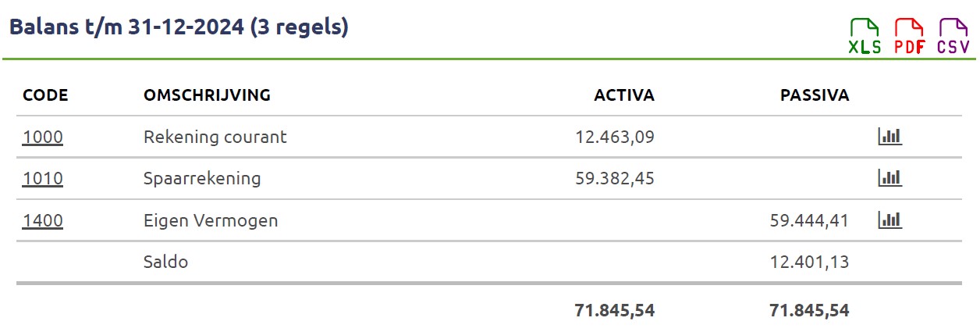Screen dimensions: 980x332
Task: Select the OMSCHRIJVING column header
Action: (207, 95)
